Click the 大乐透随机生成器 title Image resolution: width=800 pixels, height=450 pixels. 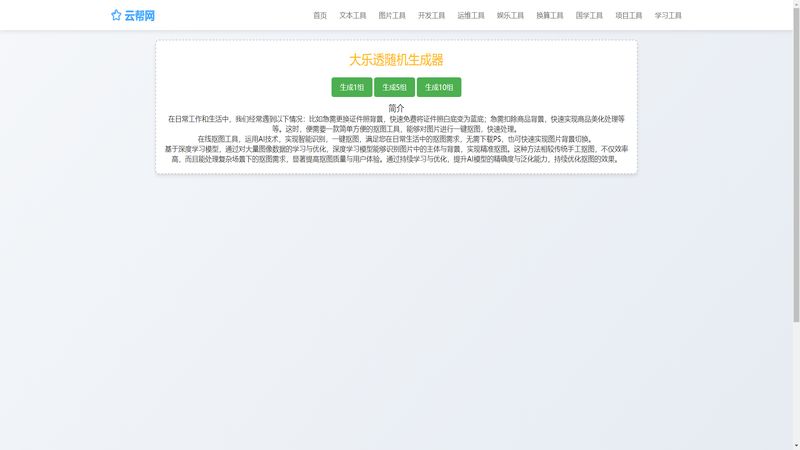click(x=396, y=60)
